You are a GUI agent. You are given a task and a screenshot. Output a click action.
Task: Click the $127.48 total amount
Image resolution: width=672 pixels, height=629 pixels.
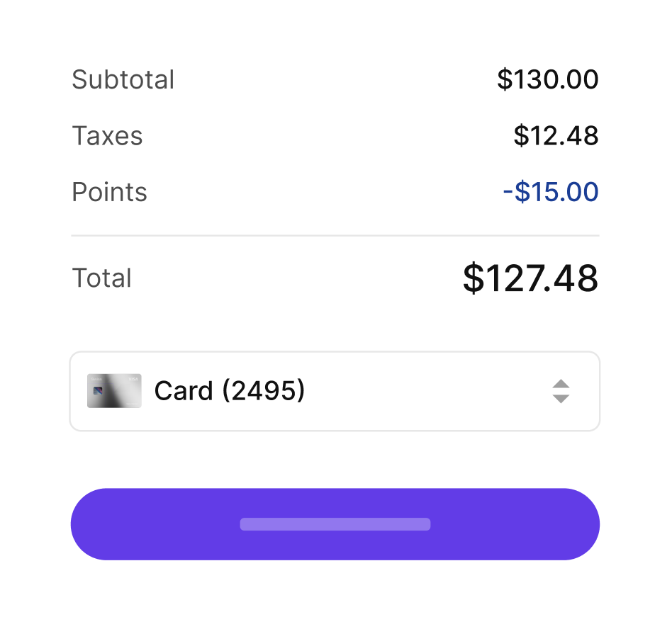point(530,278)
